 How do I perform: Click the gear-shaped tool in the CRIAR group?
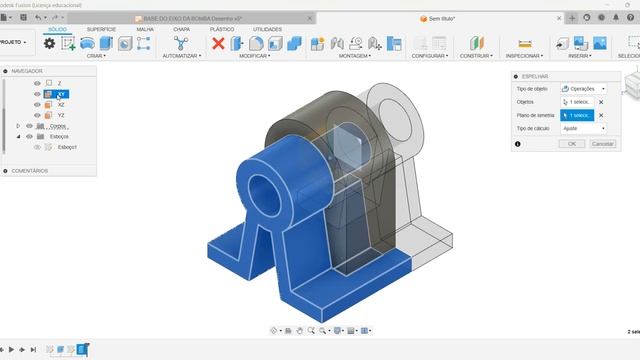(49, 43)
